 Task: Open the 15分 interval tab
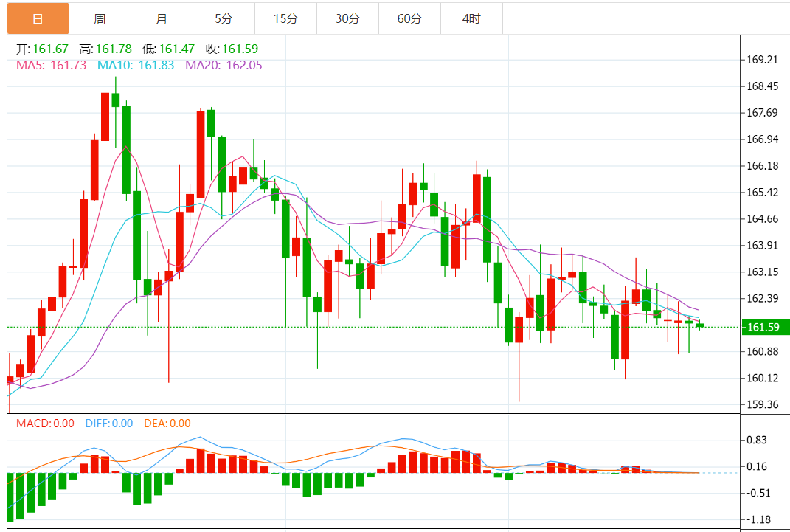(x=285, y=18)
